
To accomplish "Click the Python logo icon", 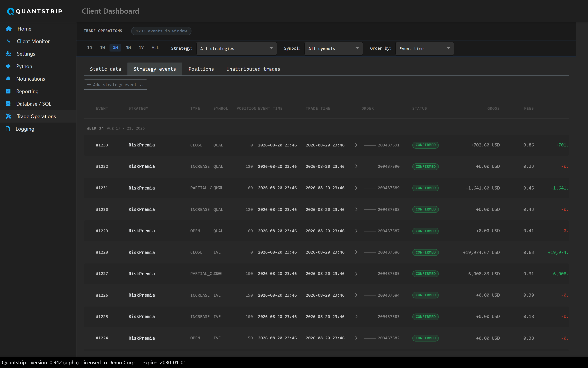I will (8, 66).
